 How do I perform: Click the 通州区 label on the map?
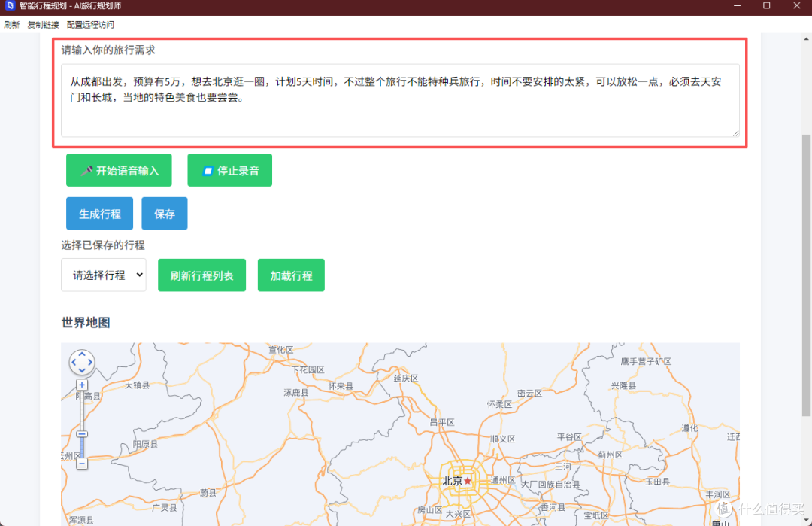[502, 480]
